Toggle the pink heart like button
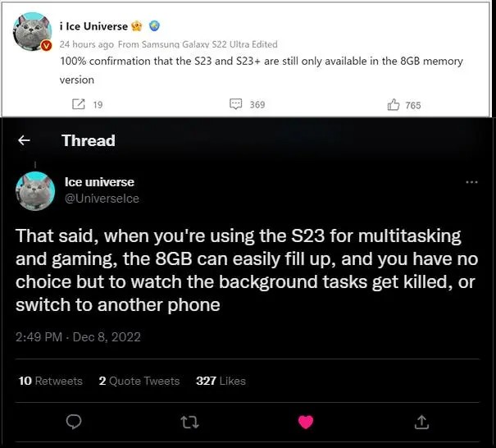Viewport: 496px width, 448px height. [x=305, y=422]
